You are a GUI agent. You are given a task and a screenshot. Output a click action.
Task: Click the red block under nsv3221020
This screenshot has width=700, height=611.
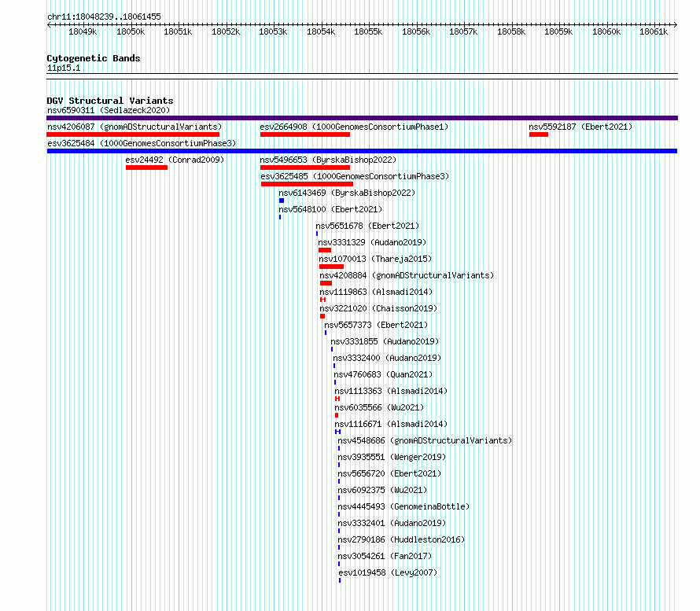pyautogui.click(x=322, y=316)
